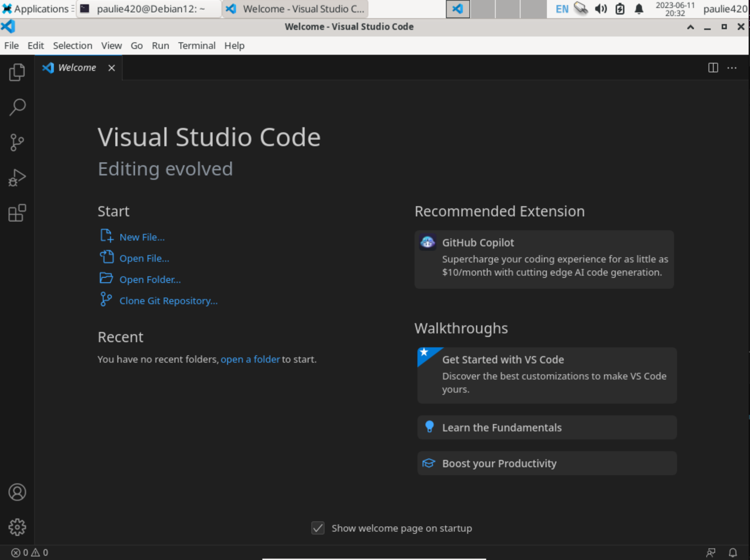Open notifications bell in VS Code status bar
This screenshot has width=750, height=560.
(x=733, y=552)
